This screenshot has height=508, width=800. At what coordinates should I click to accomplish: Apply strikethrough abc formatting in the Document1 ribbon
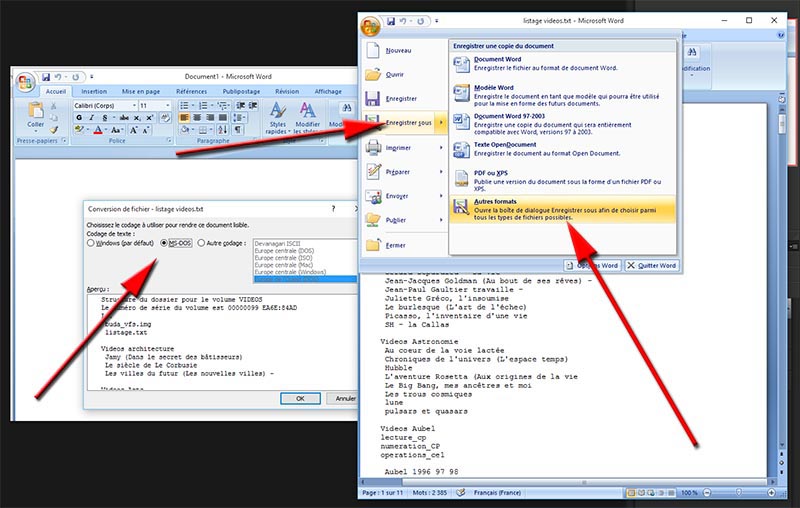tap(123, 118)
